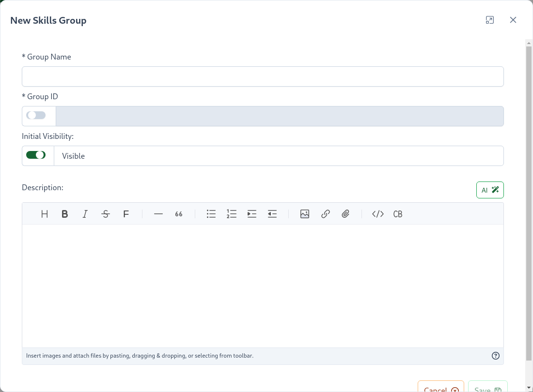The image size is (533, 392).
Task: Insert a blockquote in description
Action: (179, 214)
